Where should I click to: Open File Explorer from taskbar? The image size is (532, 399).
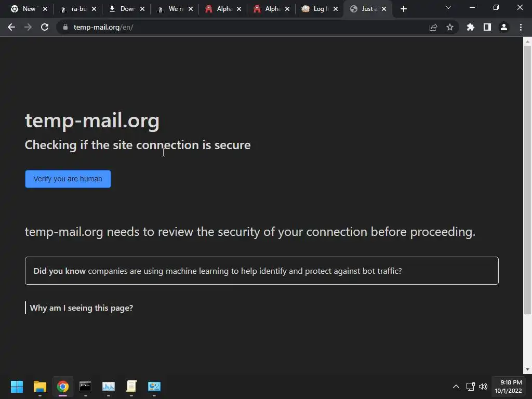point(39,387)
